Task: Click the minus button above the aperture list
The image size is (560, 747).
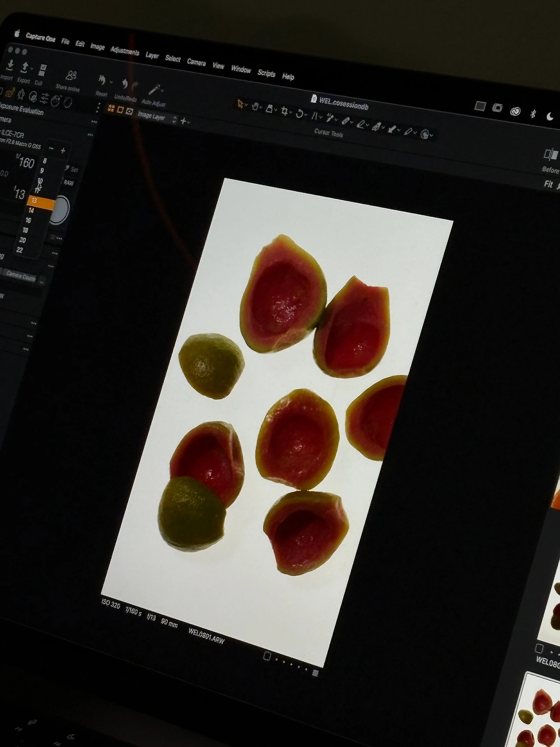Action: [x=51, y=149]
